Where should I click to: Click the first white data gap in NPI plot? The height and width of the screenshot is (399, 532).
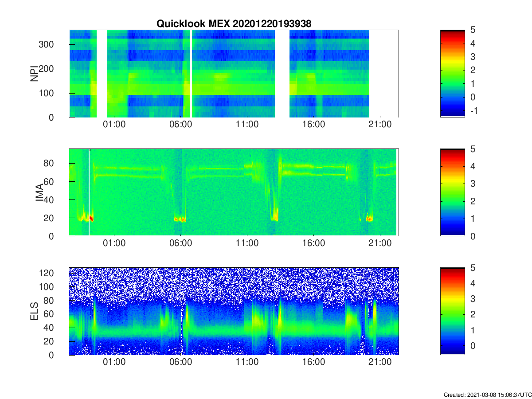[102, 74]
